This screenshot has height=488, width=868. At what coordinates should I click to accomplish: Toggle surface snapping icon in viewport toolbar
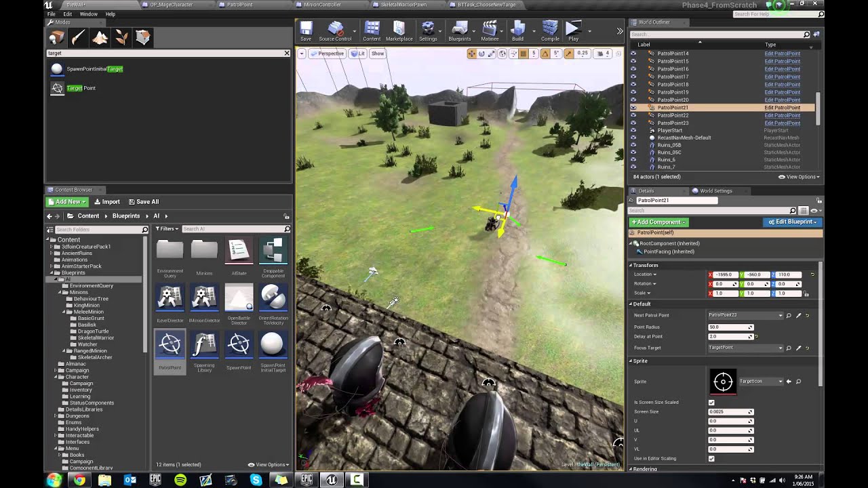coord(513,54)
